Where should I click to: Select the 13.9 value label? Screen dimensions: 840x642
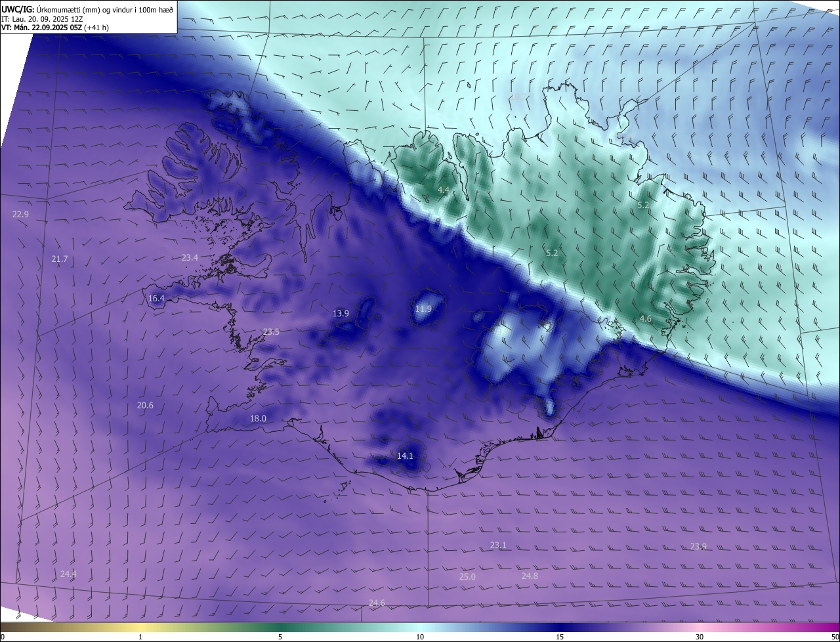[x=341, y=314]
